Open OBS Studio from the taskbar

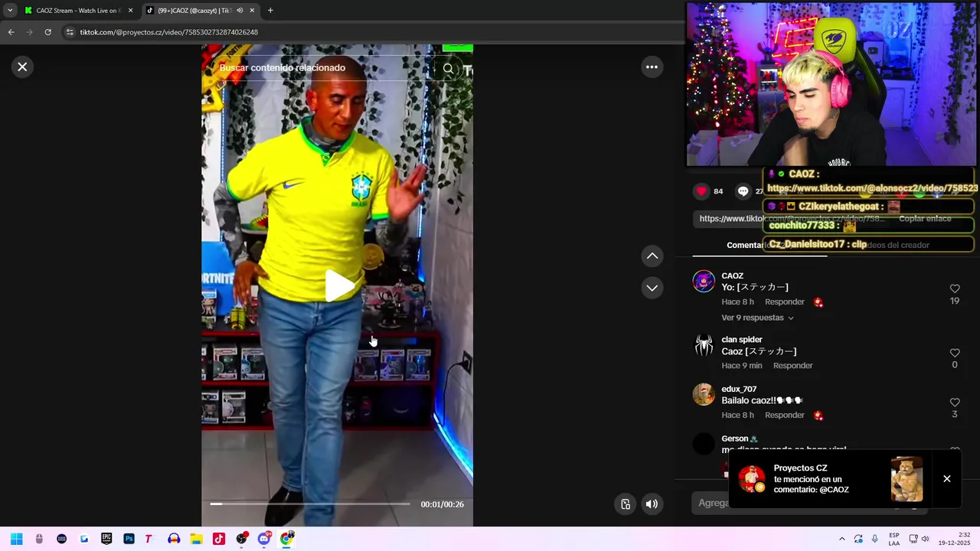coord(242,539)
